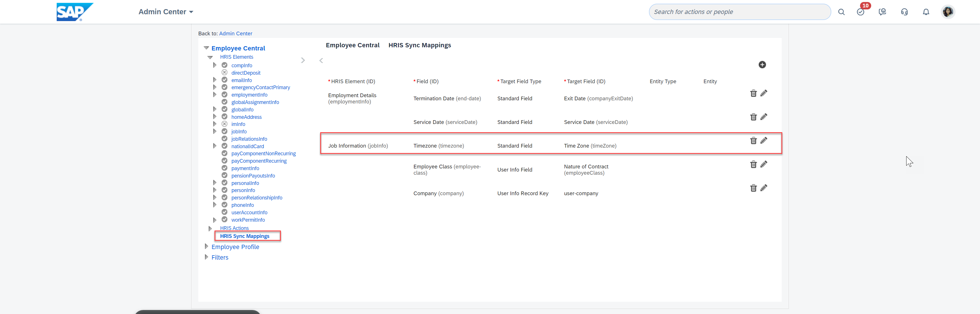Expand the compInfo tree arrow
The image size is (980, 314).
(x=215, y=65)
